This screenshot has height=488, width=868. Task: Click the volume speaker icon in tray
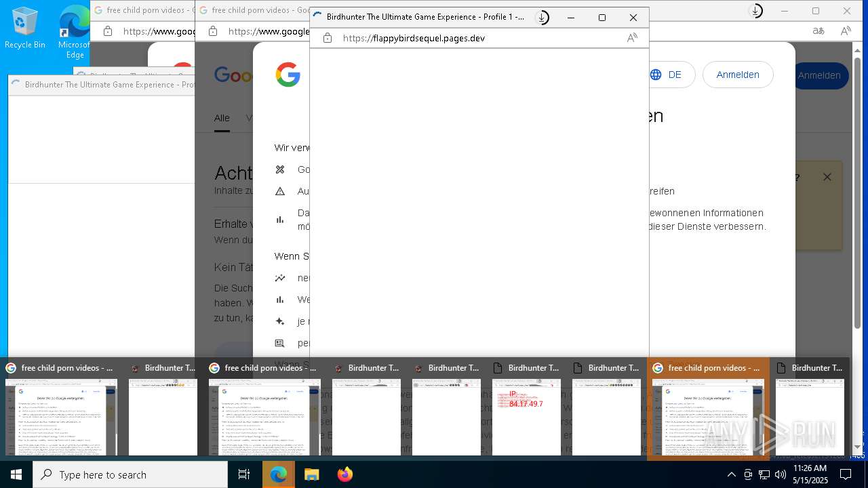(780, 474)
